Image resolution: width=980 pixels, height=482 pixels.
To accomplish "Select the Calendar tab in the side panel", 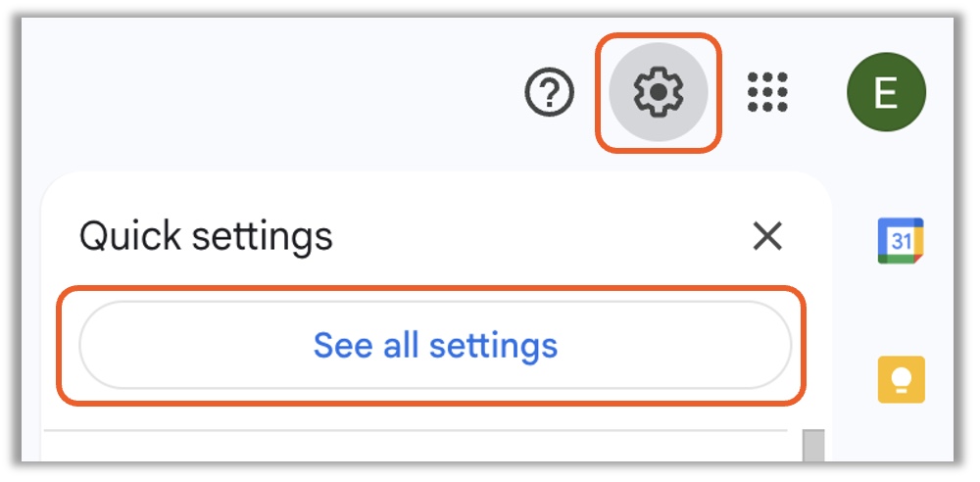I will [901, 240].
